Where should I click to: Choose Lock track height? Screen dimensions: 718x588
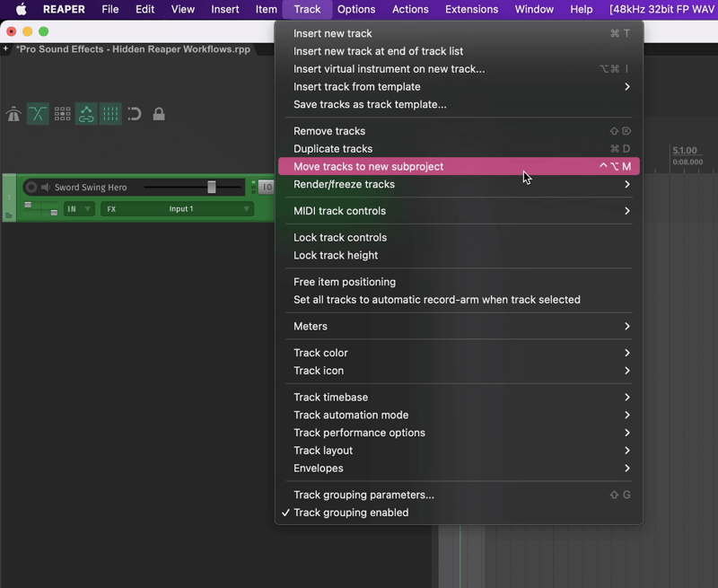[x=459, y=255]
